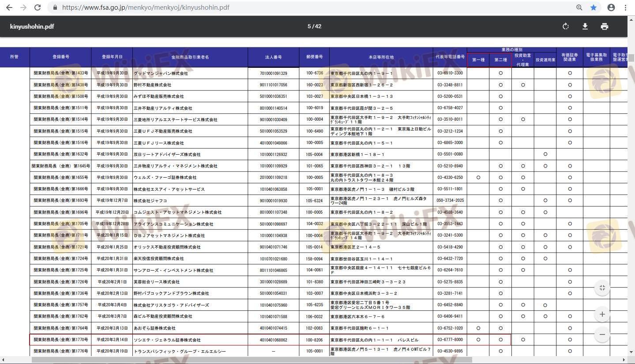Click the fit-to-page button
Screen dimensions: 635x364
602,288
